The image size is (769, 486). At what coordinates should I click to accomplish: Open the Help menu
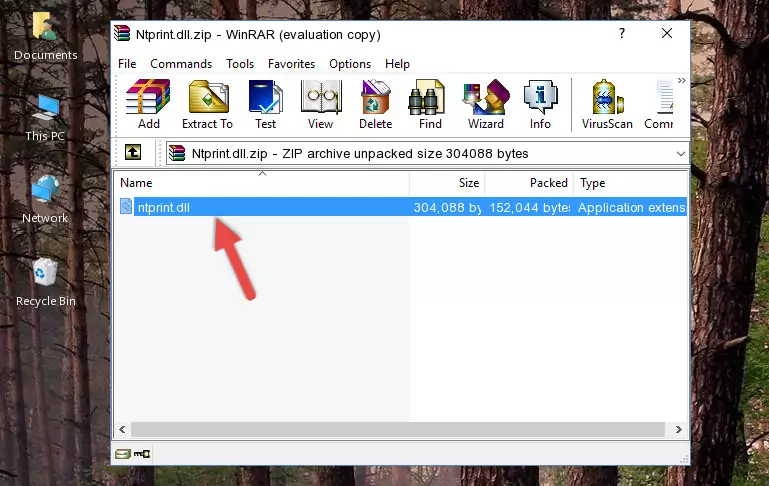click(x=397, y=64)
